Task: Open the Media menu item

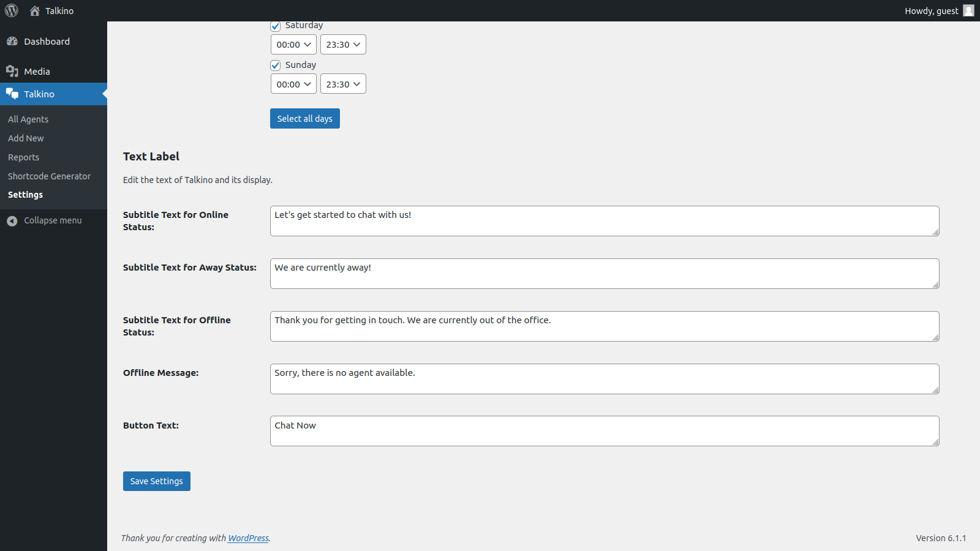Action: (x=53, y=71)
